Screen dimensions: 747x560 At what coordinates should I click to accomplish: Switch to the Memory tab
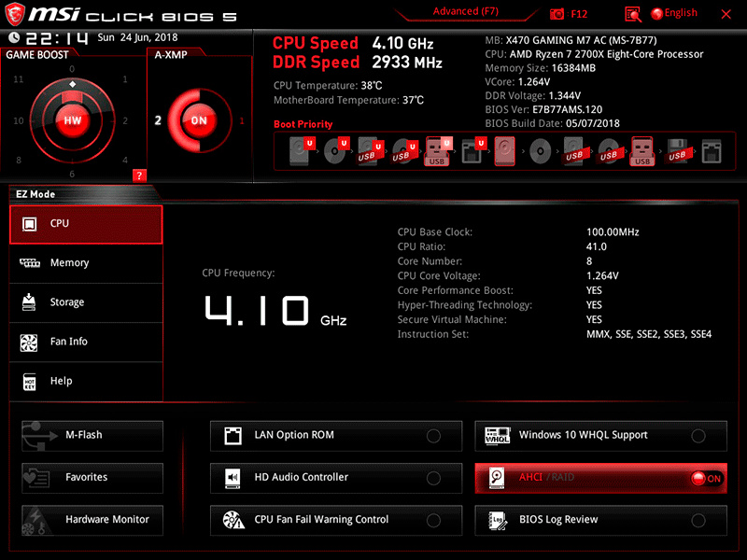click(x=86, y=263)
